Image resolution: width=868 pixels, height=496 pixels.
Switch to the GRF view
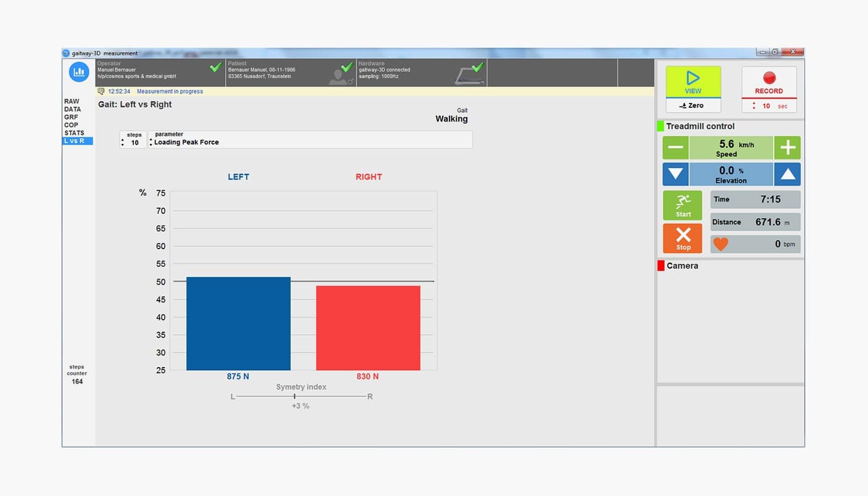coord(71,117)
